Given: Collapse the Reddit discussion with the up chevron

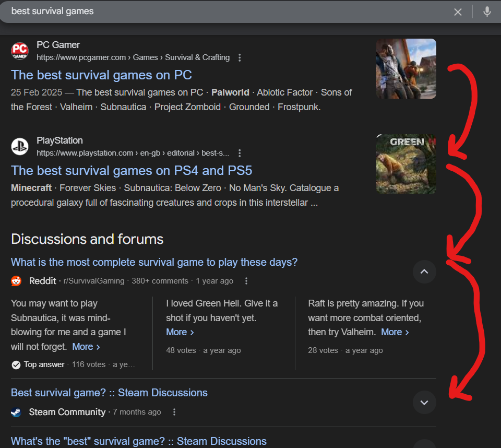Looking at the screenshot, I should coord(424,272).
